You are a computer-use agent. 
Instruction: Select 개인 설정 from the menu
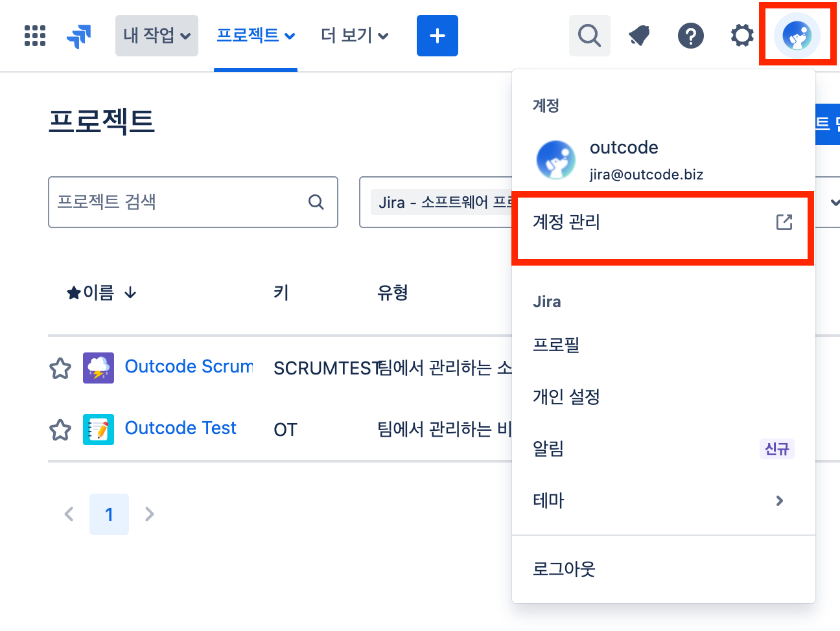(x=566, y=396)
